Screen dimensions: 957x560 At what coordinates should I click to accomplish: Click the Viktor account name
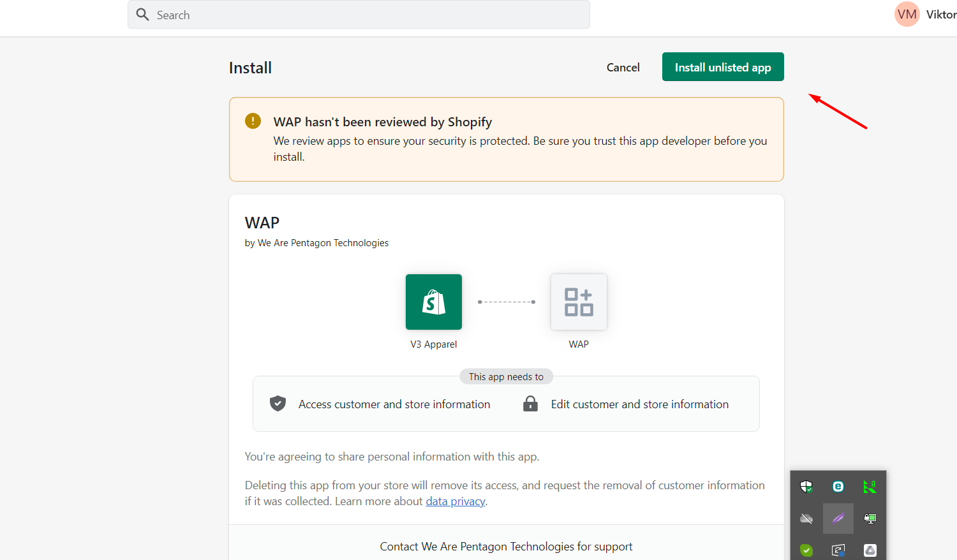point(941,15)
